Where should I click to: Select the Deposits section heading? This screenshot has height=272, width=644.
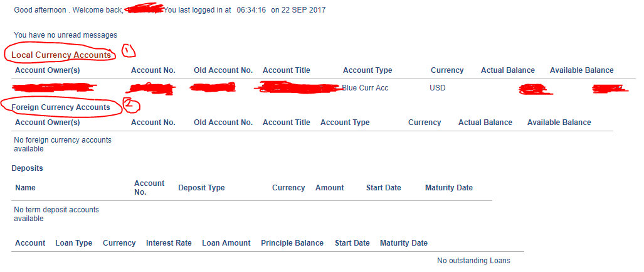click(x=27, y=168)
